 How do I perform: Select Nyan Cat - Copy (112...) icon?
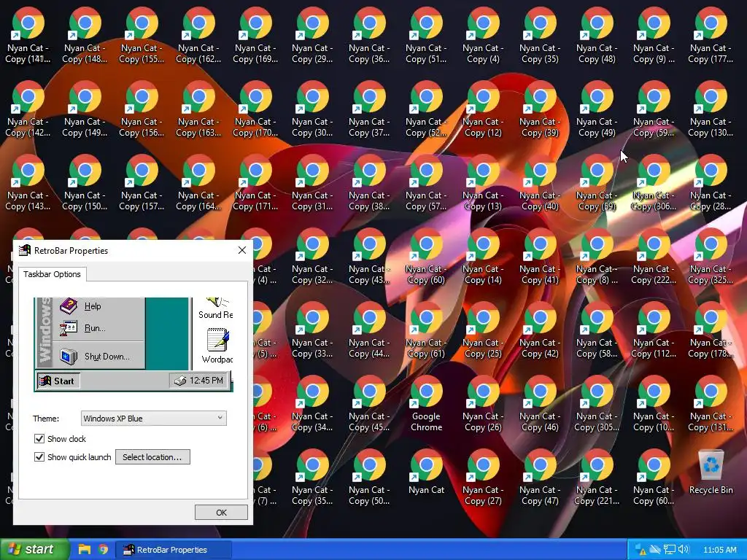(654, 330)
